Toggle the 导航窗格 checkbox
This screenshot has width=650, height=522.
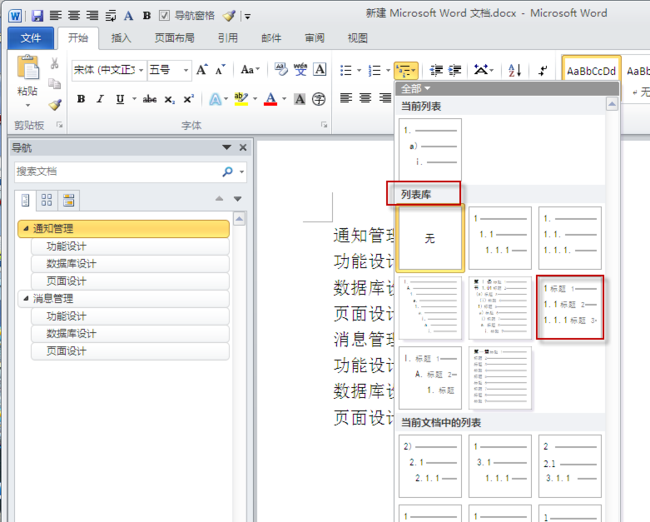pos(165,16)
